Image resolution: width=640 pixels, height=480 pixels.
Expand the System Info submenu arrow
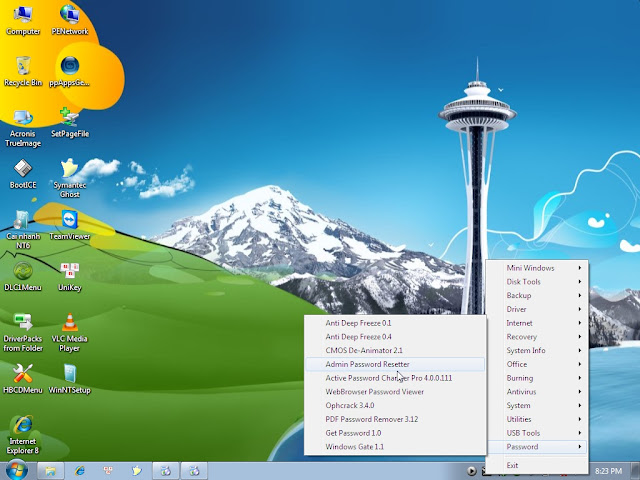coord(580,350)
